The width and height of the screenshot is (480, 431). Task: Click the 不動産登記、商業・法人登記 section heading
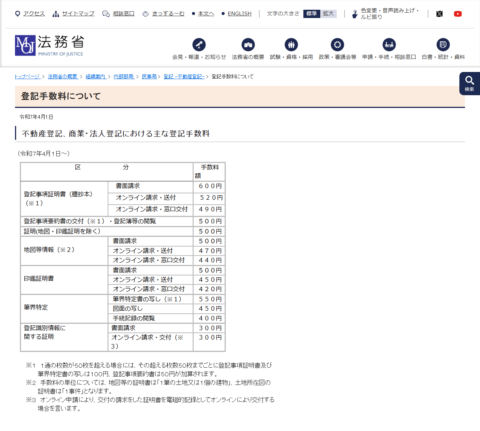pos(116,134)
